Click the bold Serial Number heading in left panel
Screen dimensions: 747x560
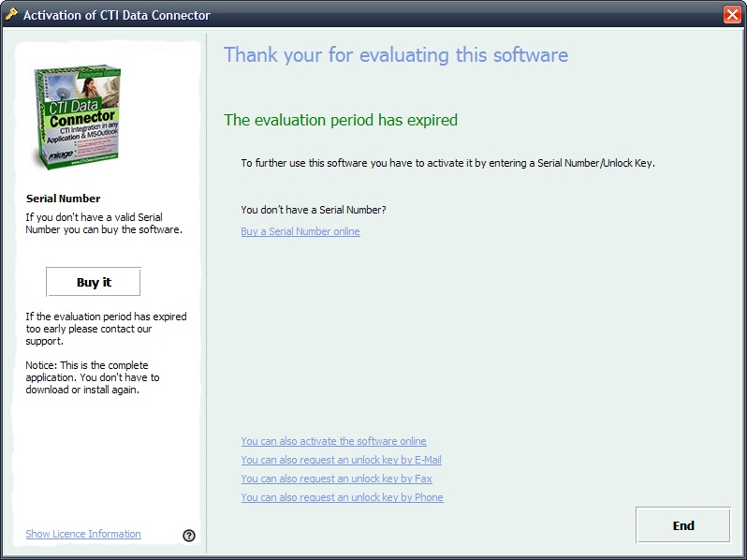coord(63,199)
